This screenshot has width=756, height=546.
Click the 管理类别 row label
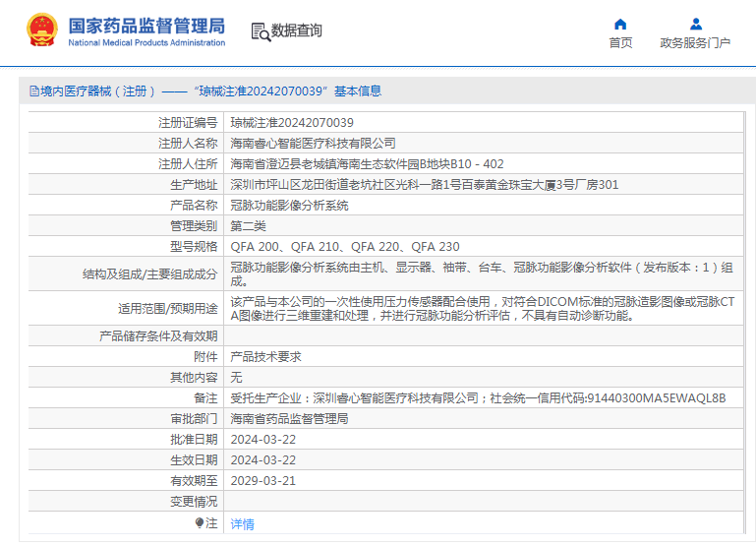tap(194, 226)
